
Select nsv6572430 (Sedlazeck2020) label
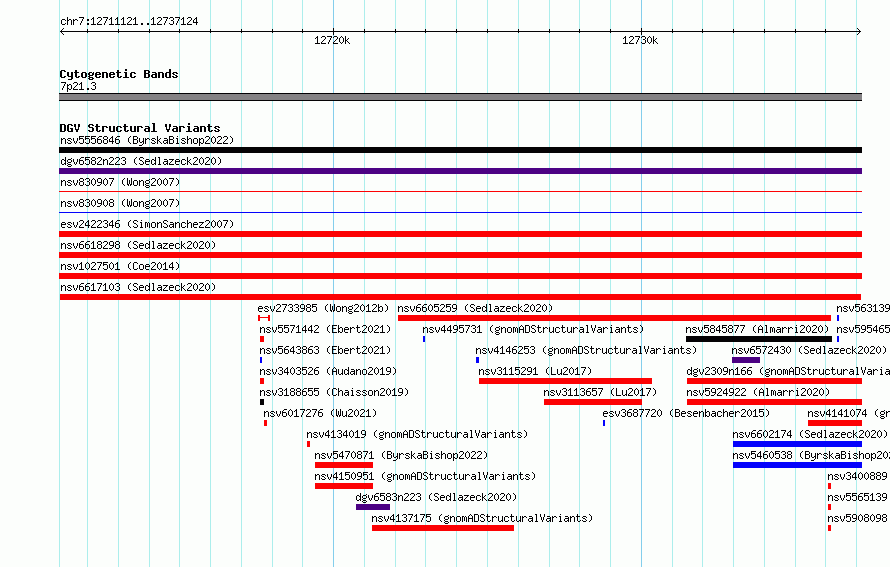coord(809,350)
